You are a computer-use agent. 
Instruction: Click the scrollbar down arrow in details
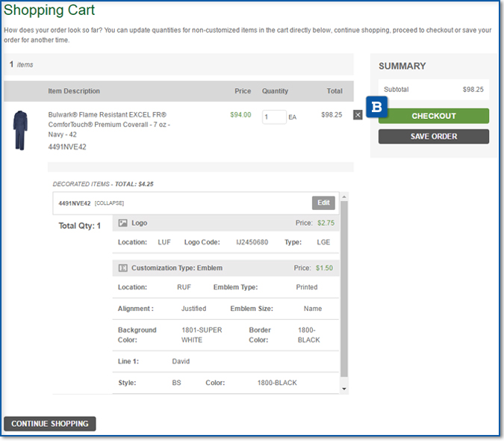coord(344,389)
